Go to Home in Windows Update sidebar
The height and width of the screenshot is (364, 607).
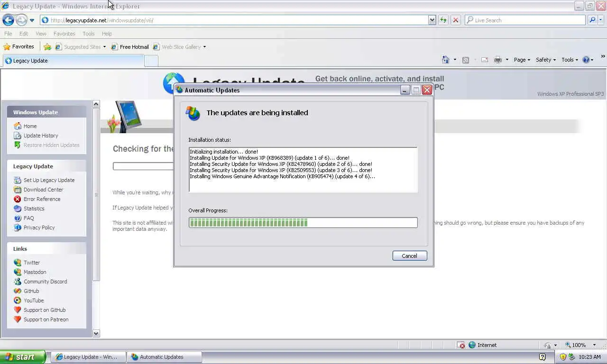[x=30, y=126]
